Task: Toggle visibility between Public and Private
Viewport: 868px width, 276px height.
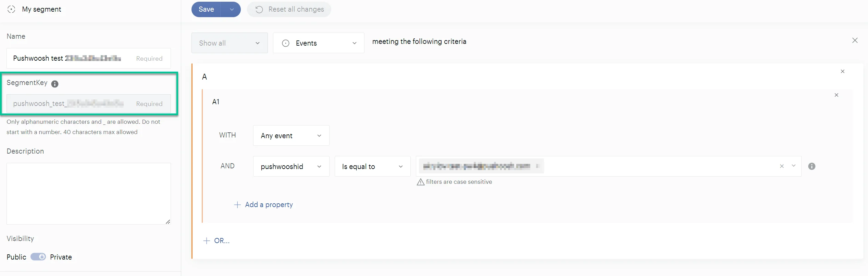Action: (x=38, y=257)
